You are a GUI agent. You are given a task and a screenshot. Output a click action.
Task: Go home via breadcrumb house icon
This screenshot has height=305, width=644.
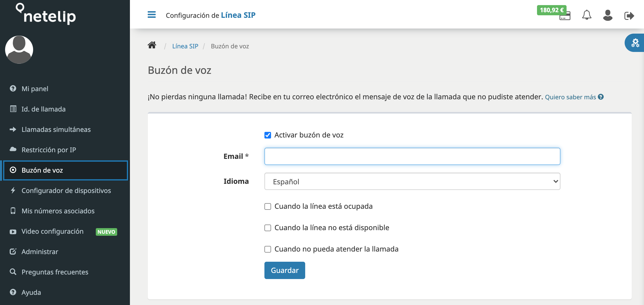[152, 45]
